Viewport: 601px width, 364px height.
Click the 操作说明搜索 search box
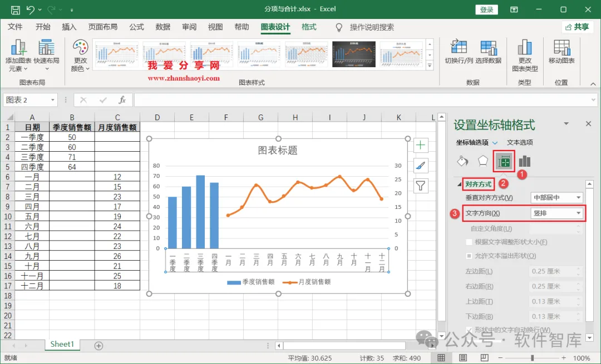point(372,27)
